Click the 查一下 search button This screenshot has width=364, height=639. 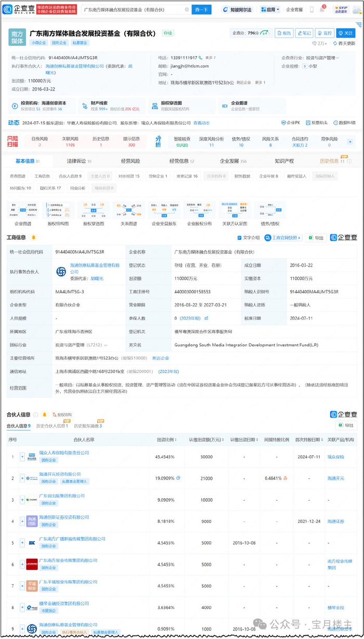point(201,9)
